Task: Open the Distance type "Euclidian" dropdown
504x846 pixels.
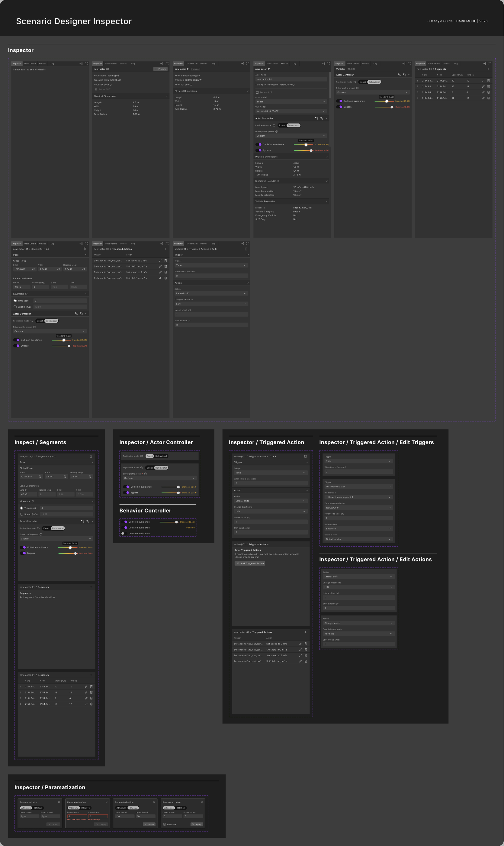Action: pos(358,528)
